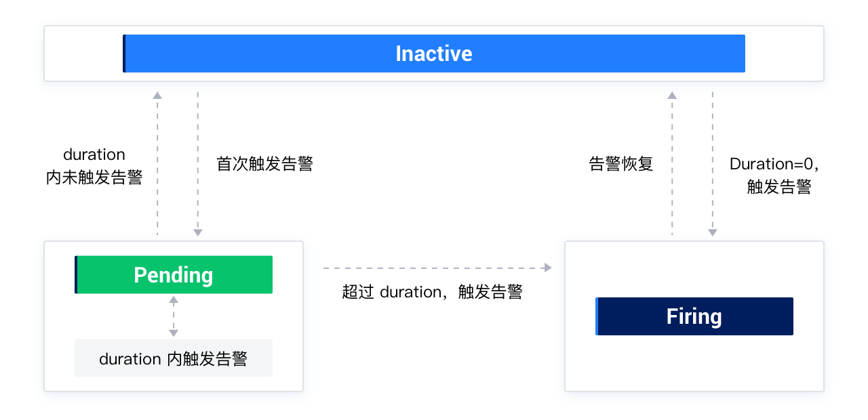Click the white Inactive container right of bar
Image resolution: width=868 pixels, height=420 pixels.
point(784,54)
